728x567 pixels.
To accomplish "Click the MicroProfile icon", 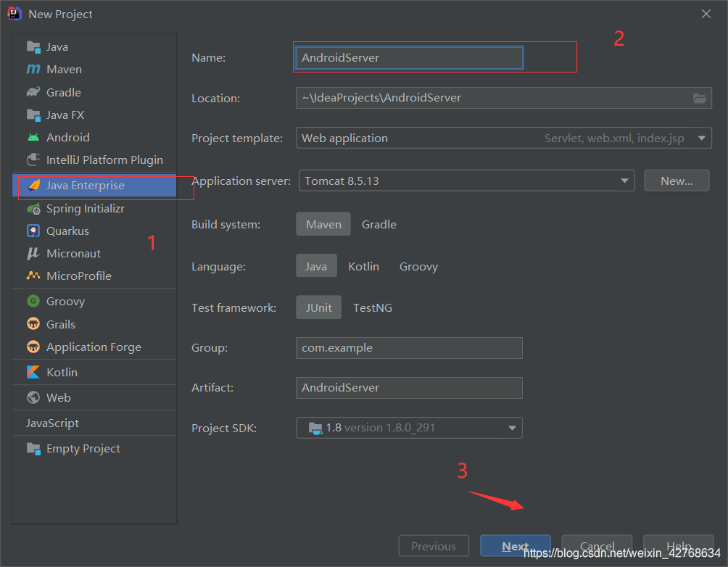I will click(x=33, y=276).
